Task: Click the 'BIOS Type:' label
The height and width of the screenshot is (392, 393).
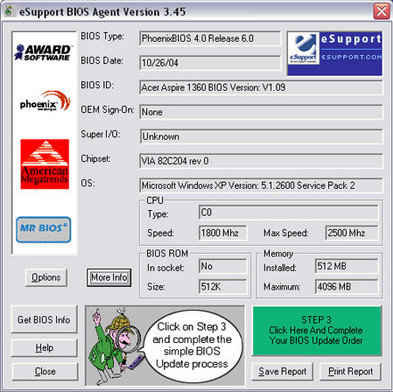Action: click(102, 36)
